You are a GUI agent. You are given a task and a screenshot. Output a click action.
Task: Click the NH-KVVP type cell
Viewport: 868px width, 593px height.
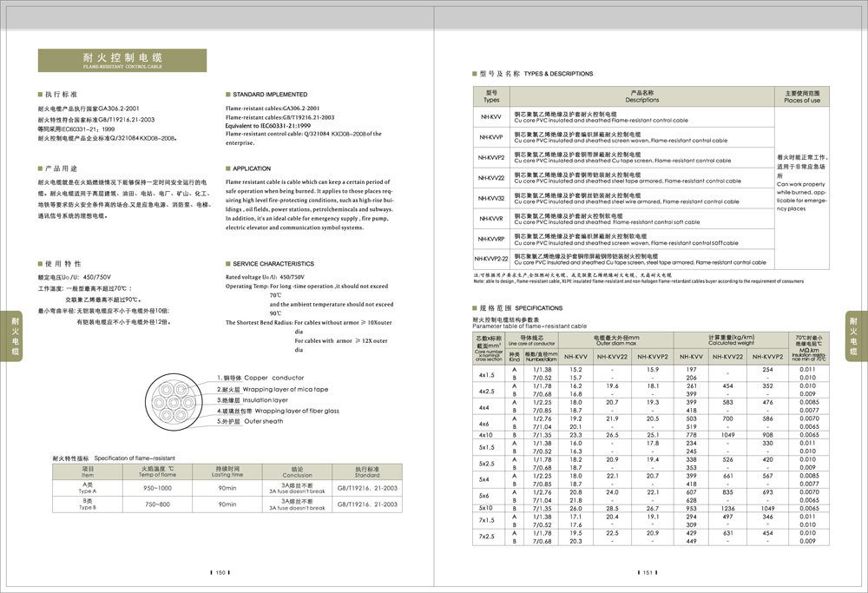point(491,137)
